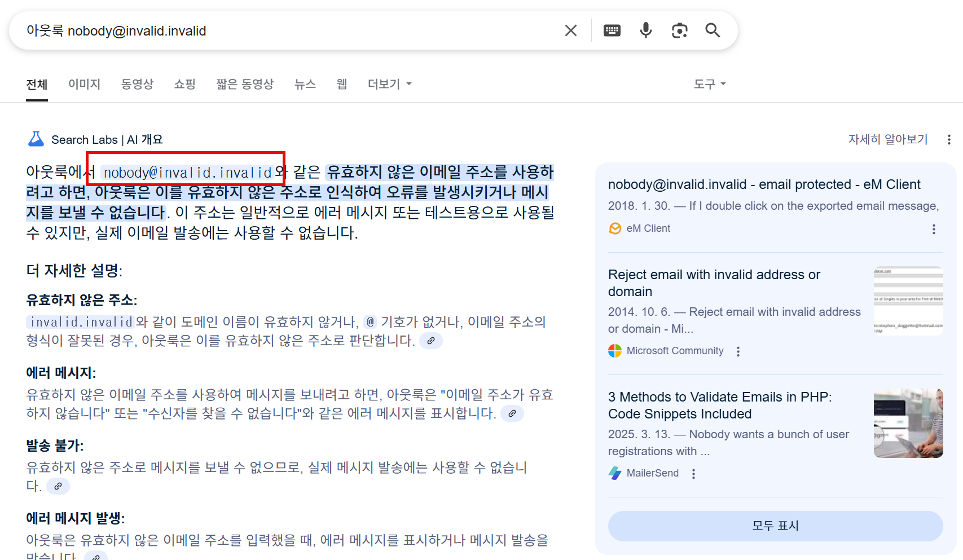Open the citation link icon after 발송 불가 paragraph
963x560 pixels.
(x=58, y=486)
